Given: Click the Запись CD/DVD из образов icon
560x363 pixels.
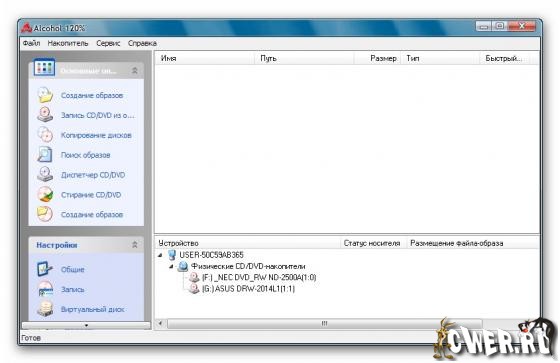Looking at the screenshot, I should [45, 115].
